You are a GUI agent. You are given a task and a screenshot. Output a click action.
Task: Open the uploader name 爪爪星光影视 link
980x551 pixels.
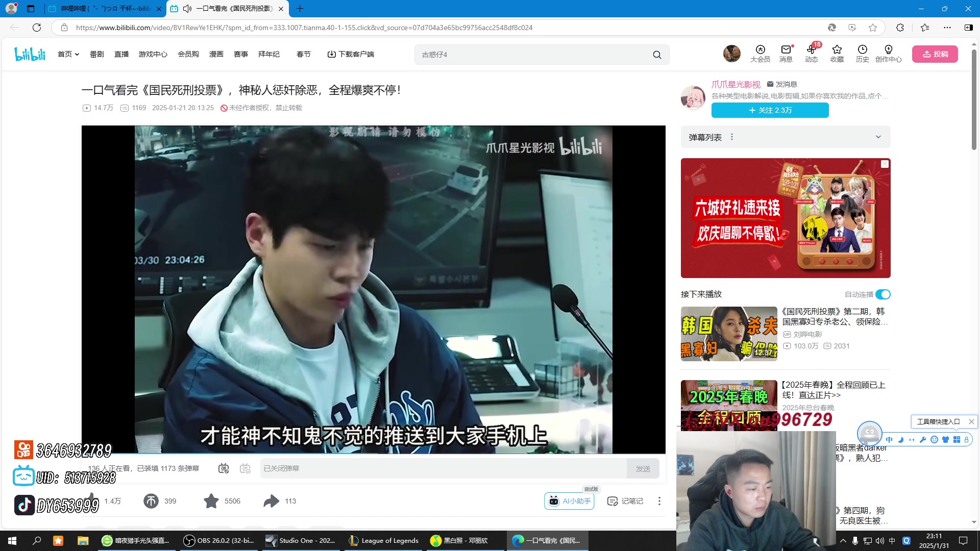[x=736, y=84]
